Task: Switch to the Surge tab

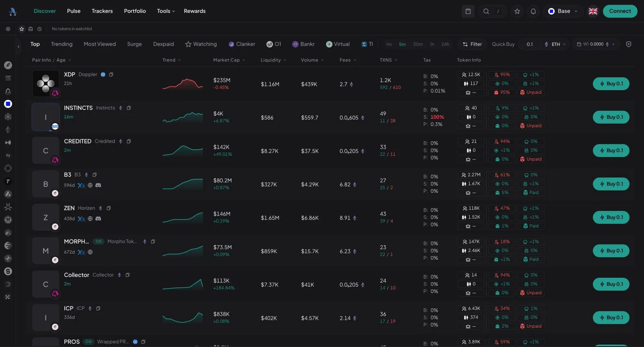Action: click(x=134, y=44)
